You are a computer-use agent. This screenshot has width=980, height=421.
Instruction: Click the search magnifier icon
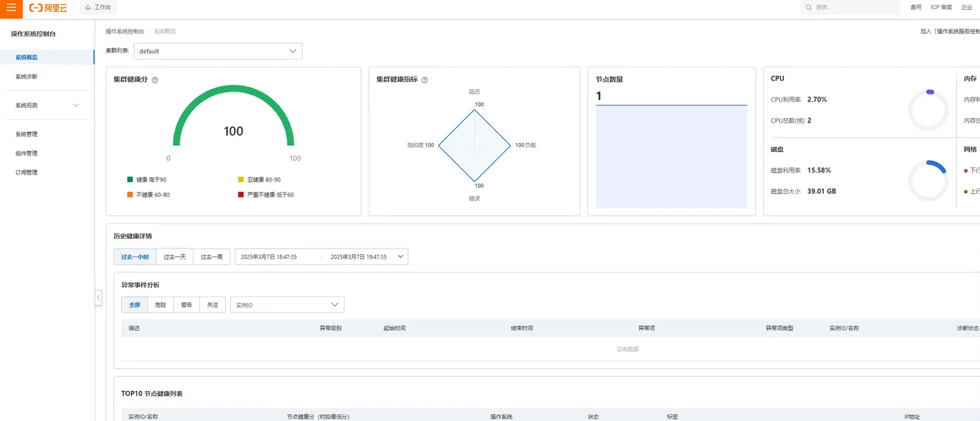809,7
